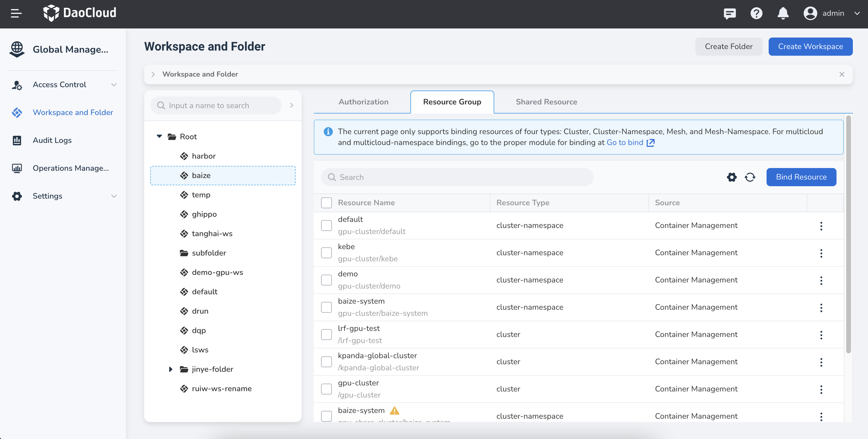
Task: Switch to the Shared Resource tab
Action: pos(546,102)
